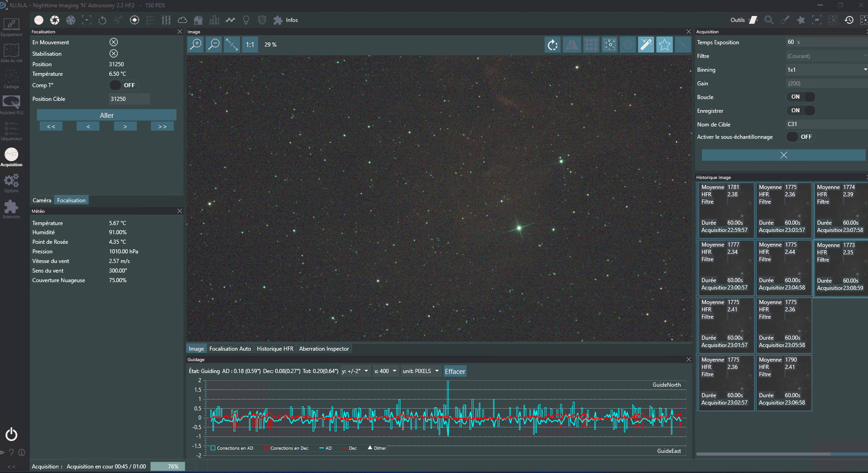Toggle the Corrections en Dec checkbox
Viewport: 868px width, 473px height.
click(266, 448)
